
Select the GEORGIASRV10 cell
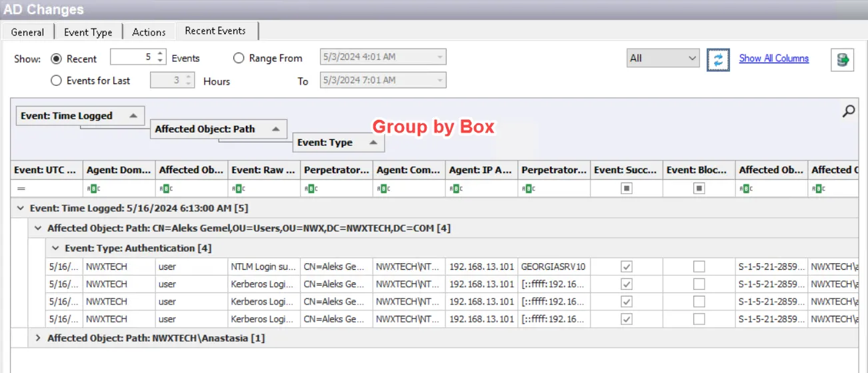click(555, 266)
